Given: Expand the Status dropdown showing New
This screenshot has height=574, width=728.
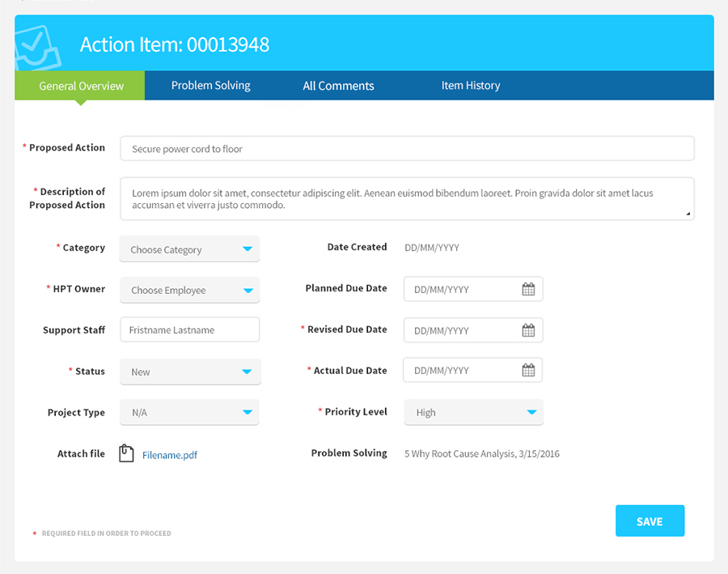Looking at the screenshot, I should point(189,372).
